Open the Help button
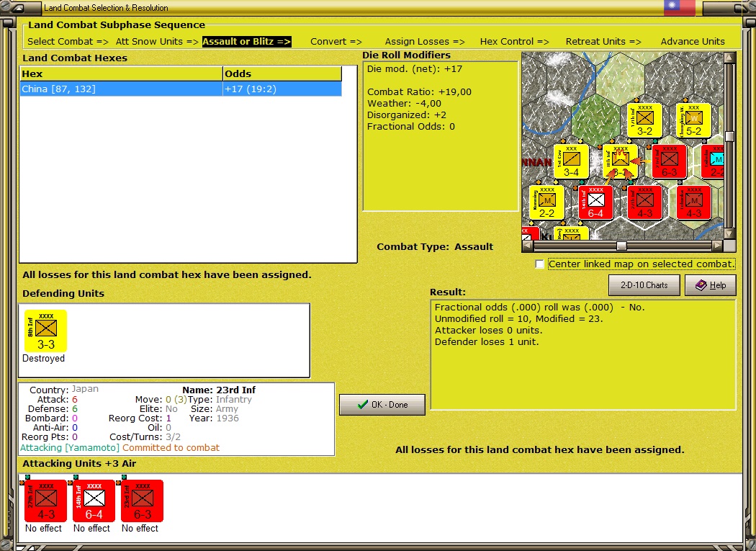This screenshot has height=551, width=756. coord(710,285)
